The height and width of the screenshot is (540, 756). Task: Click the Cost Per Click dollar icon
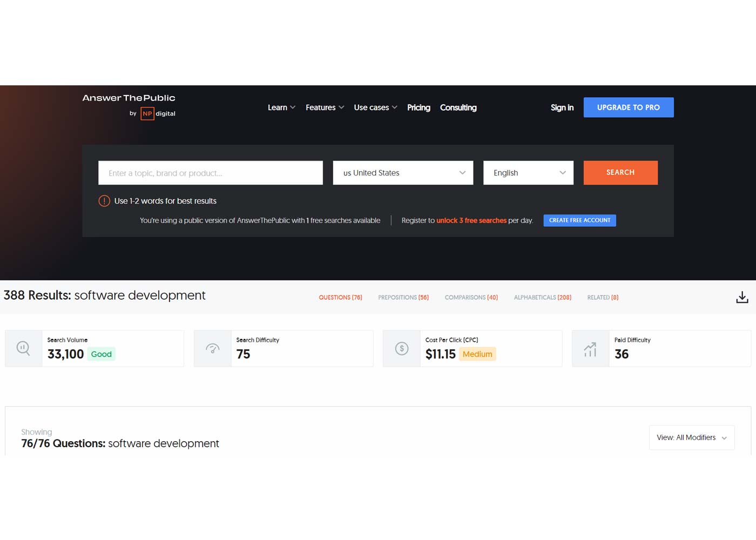tap(402, 348)
